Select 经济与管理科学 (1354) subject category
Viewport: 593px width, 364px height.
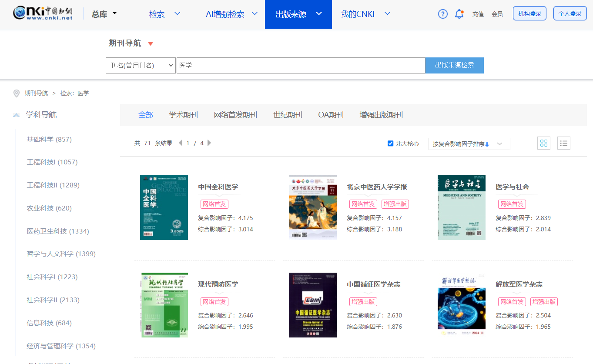61,346
